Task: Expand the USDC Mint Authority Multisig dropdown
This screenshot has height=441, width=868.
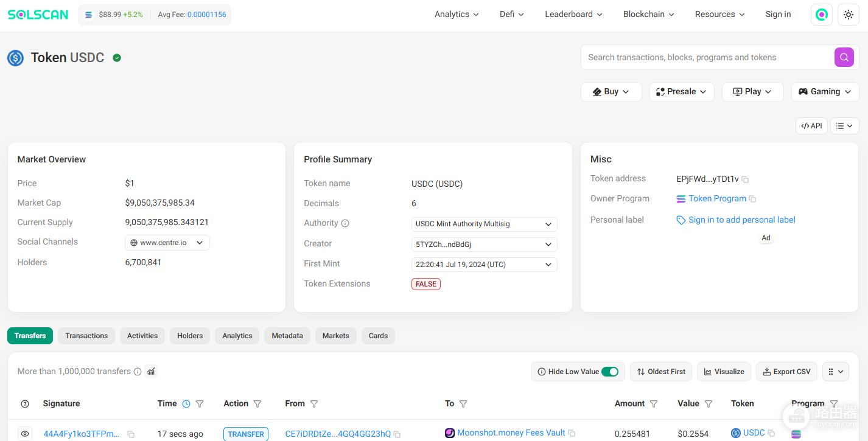Action: (485, 224)
